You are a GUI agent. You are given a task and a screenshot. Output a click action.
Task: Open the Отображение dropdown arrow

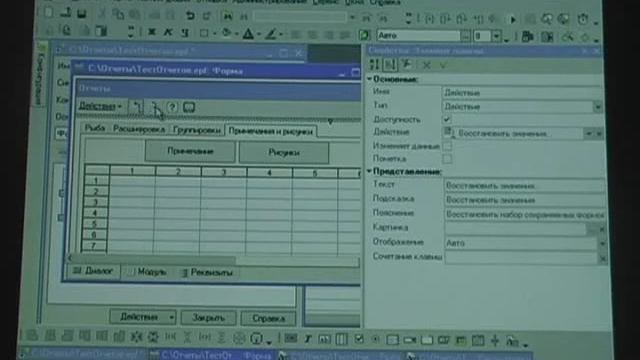point(602,244)
